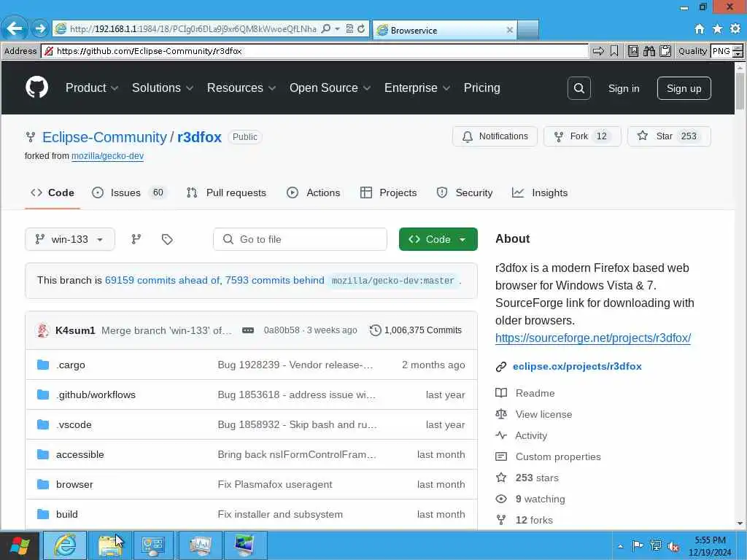The image size is (747, 560).
Task: Open the bookmarks book icon in Browservice toolbar
Action: pos(633,51)
